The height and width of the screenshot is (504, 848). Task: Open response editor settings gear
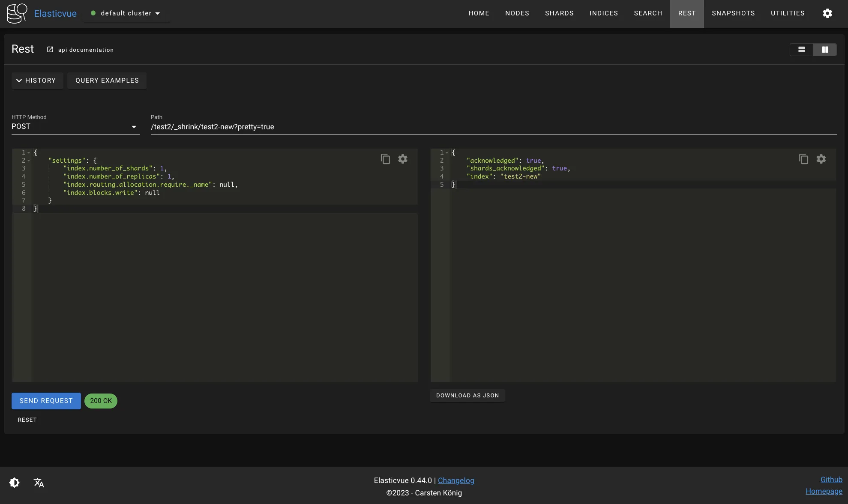point(821,159)
